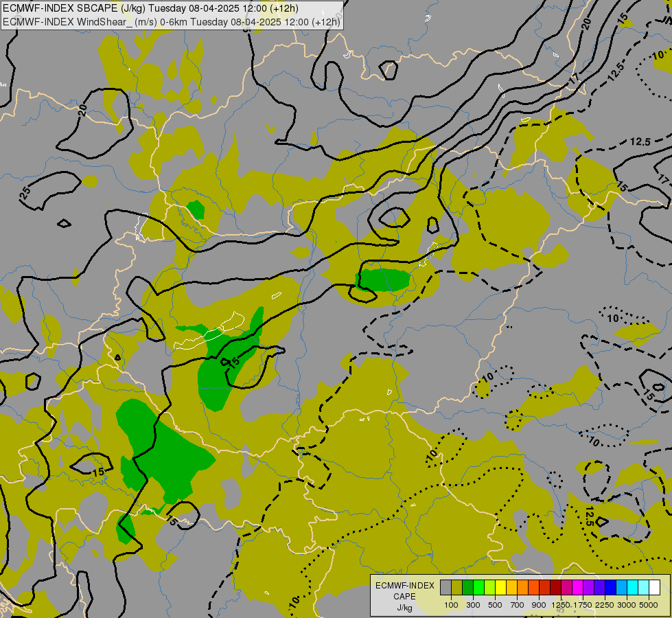This screenshot has width=672, height=618.
Task: Click the 5000 value under the legend
Action: coord(649,605)
